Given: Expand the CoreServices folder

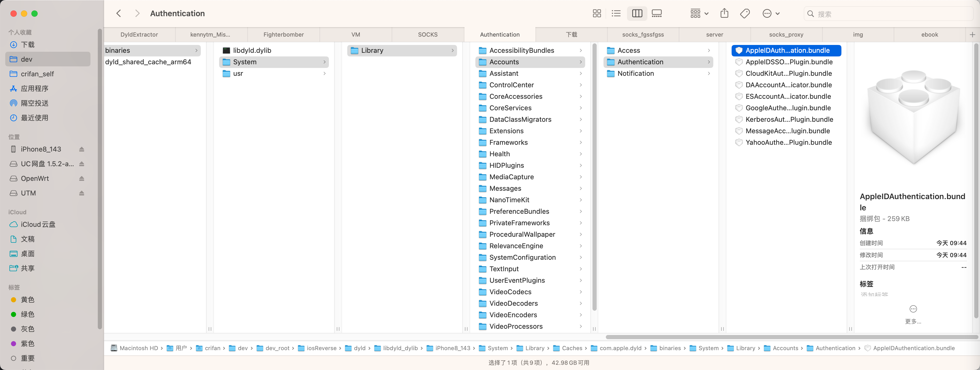Looking at the screenshot, I should [581, 108].
